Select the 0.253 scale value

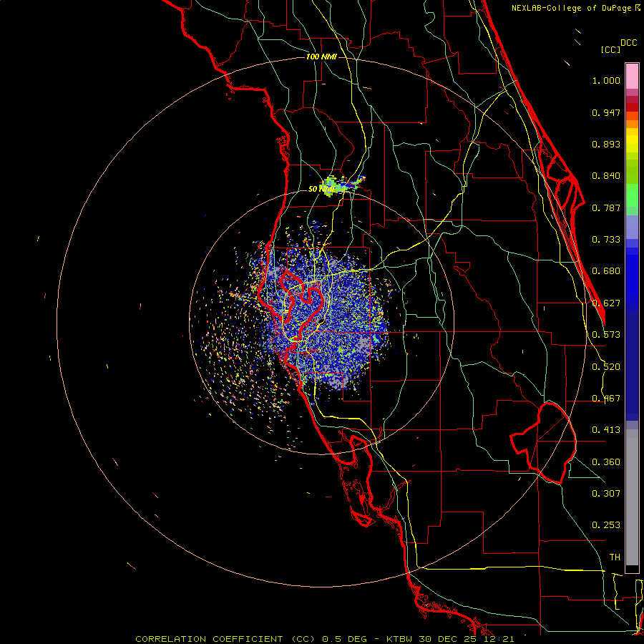point(606,525)
